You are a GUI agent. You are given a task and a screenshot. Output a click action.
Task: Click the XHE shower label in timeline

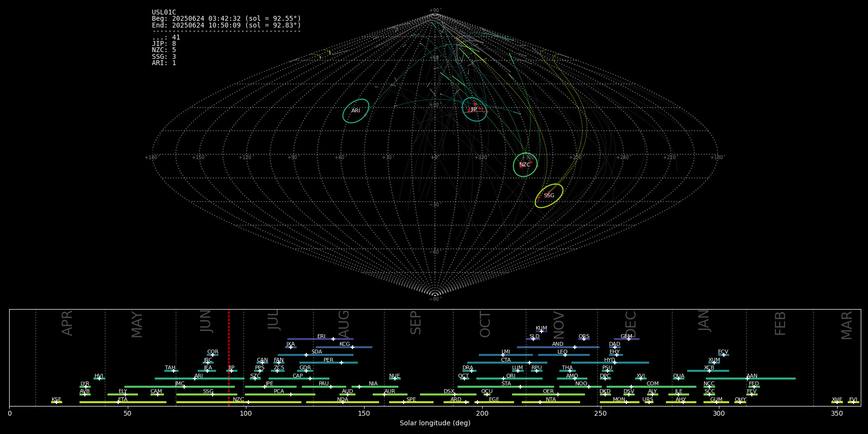pyautogui.click(x=837, y=400)
